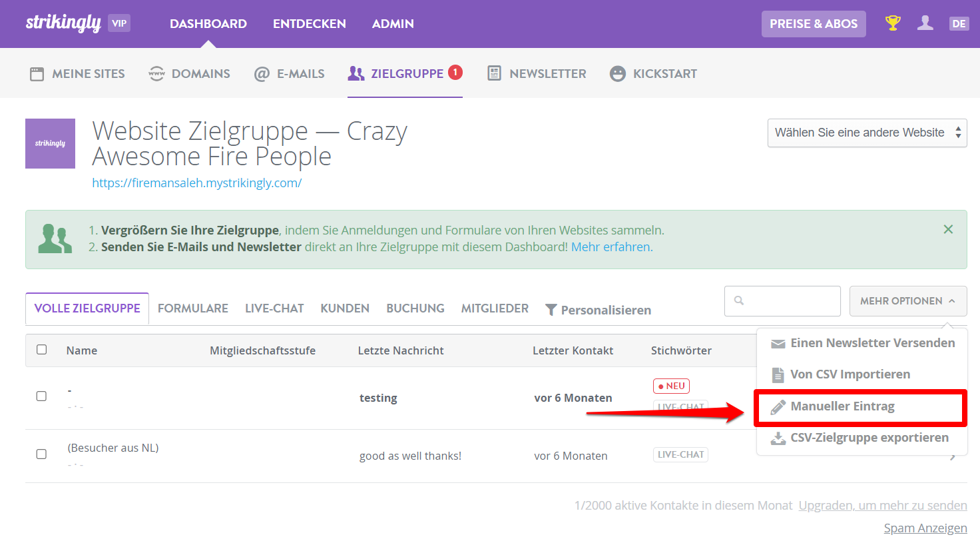980x545 pixels.
Task: Open the firemansaleh.mystrikingly.com link
Action: [197, 183]
